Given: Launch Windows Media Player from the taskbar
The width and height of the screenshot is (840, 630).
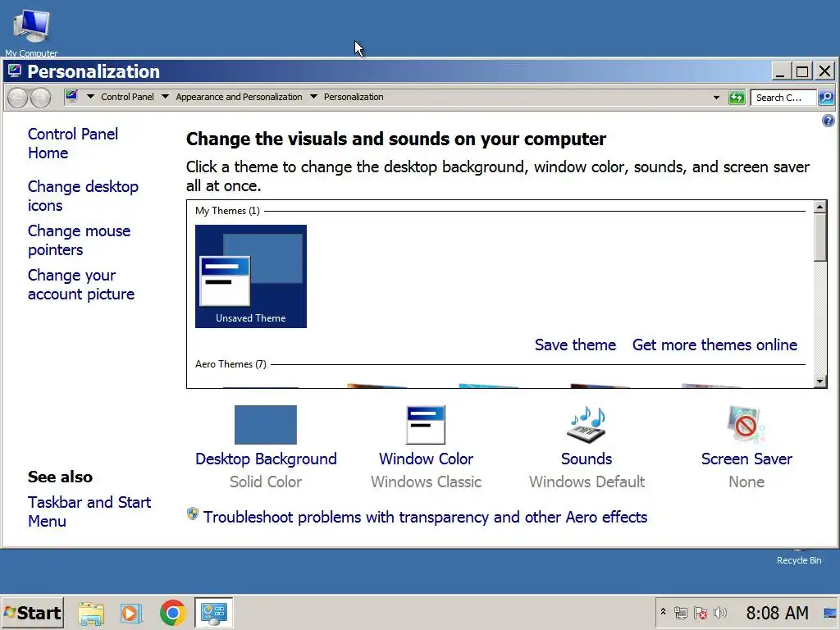Looking at the screenshot, I should point(131,613).
